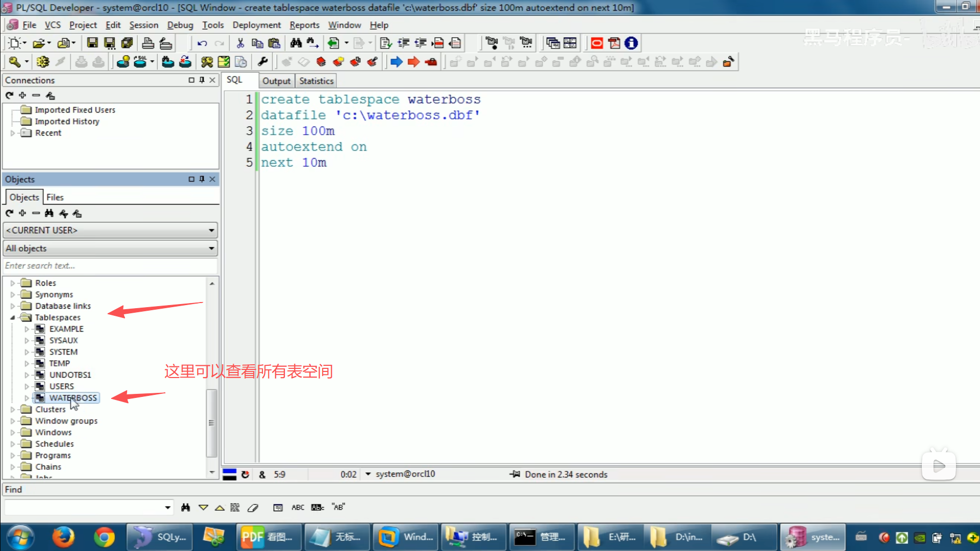Click the Execute gear icon

coord(43,62)
